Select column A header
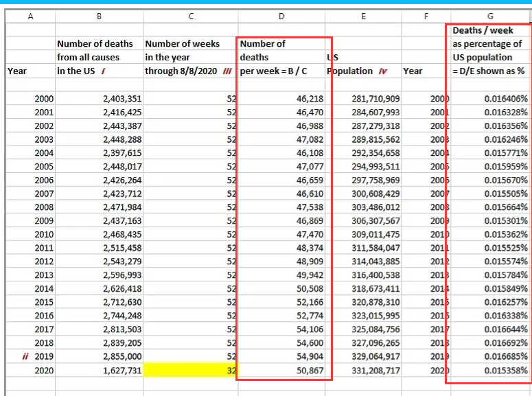The width and height of the screenshot is (532, 396). [30, 16]
